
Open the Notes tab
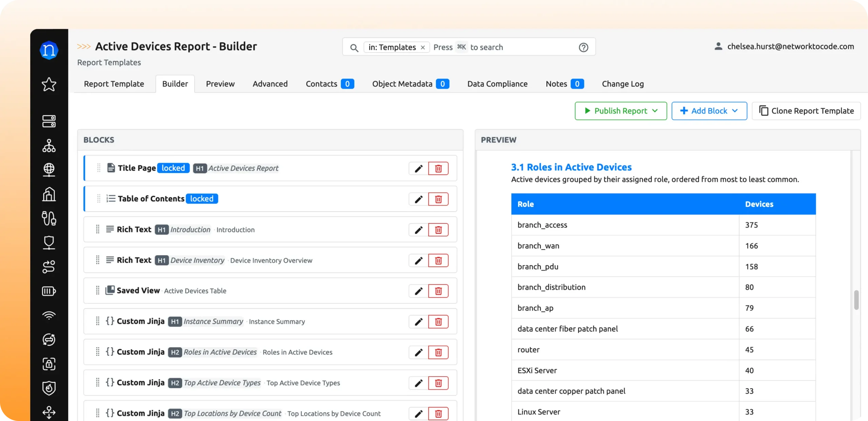pyautogui.click(x=565, y=84)
